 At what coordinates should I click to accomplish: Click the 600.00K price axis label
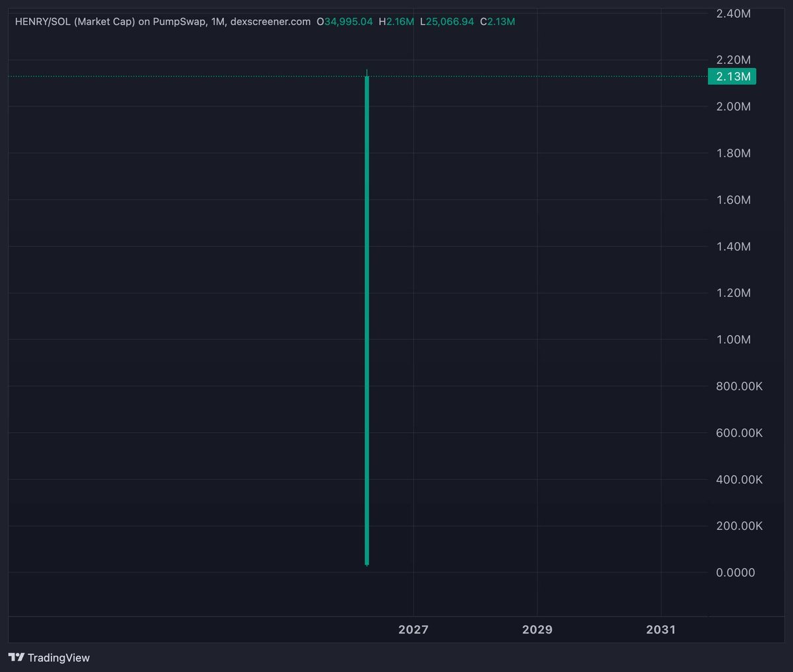(x=739, y=433)
